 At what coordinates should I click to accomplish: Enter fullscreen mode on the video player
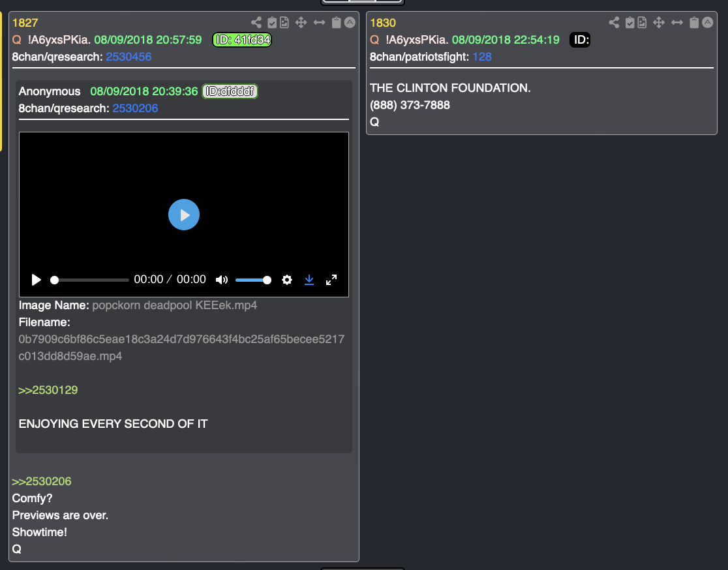click(331, 280)
